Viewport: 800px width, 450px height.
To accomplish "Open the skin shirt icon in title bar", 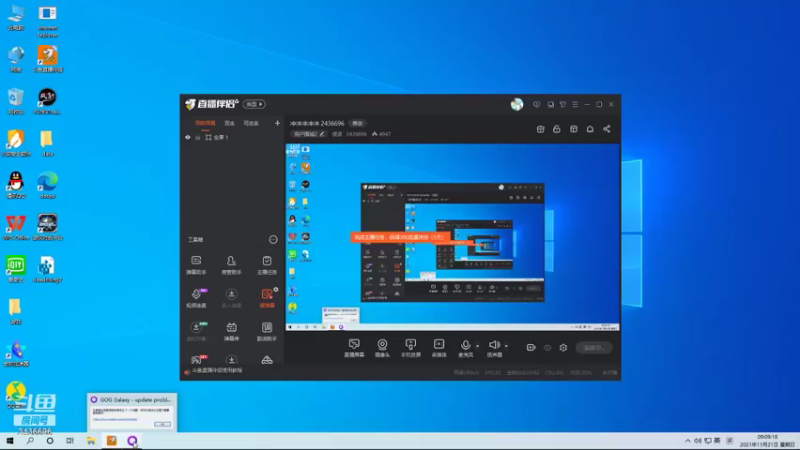I will [x=563, y=104].
